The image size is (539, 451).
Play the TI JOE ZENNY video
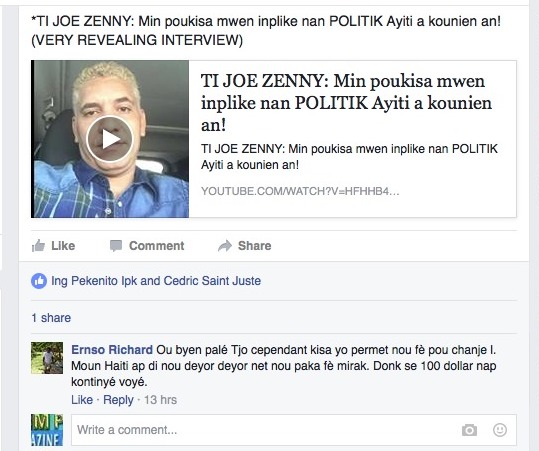tap(110, 139)
